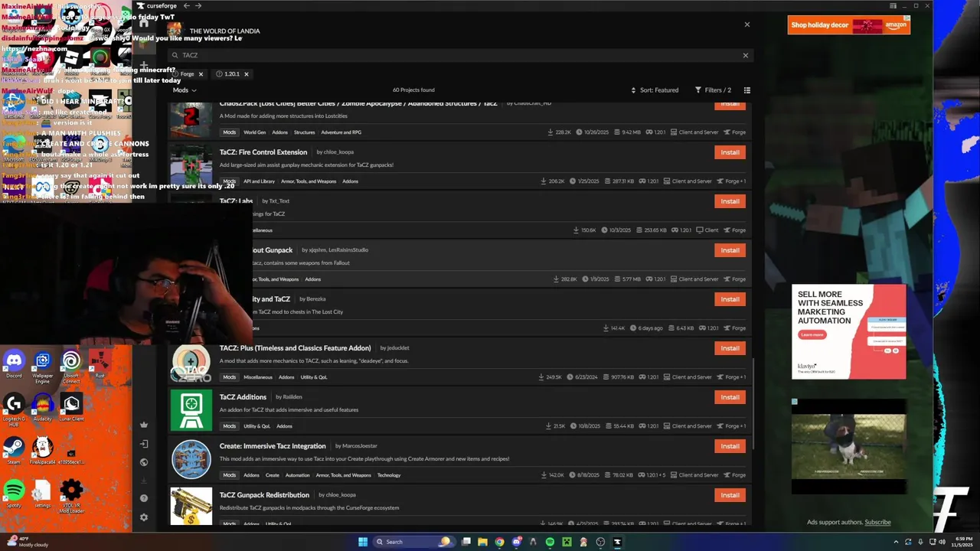The height and width of the screenshot is (551, 980).
Task: Open Create: Immersive Tacz Integration thumbnail
Action: [x=191, y=460]
